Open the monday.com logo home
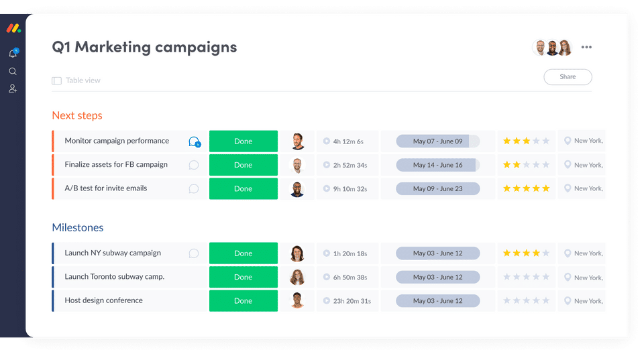Viewport: 644px width, 356px height. coord(13,29)
